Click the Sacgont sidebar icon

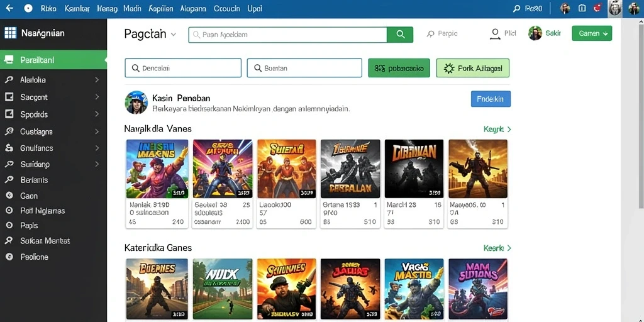tap(9, 97)
